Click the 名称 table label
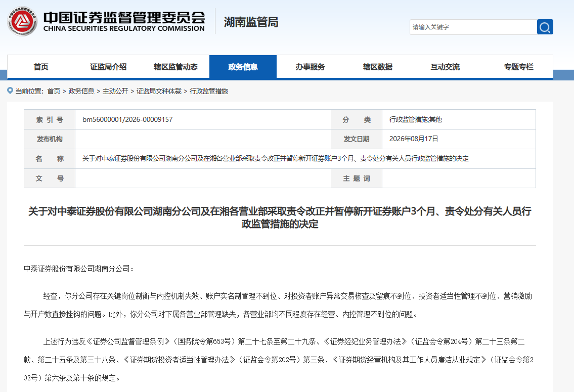574x392 pixels. [50, 159]
